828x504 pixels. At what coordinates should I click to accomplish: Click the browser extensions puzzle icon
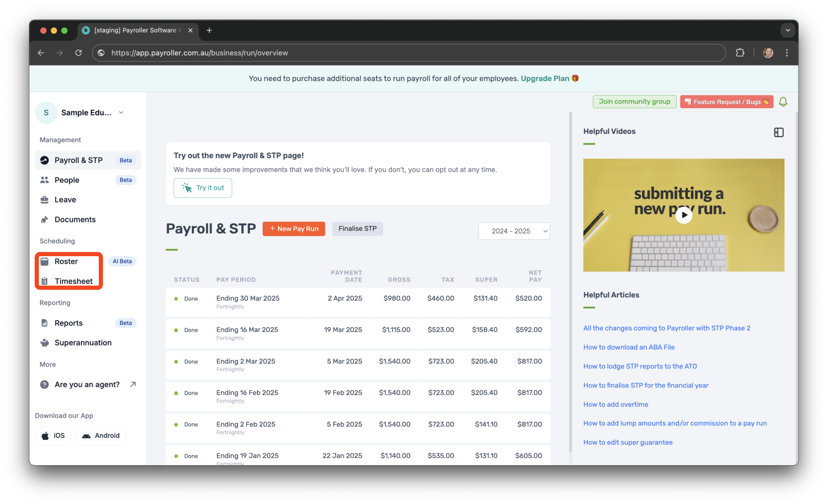click(740, 52)
